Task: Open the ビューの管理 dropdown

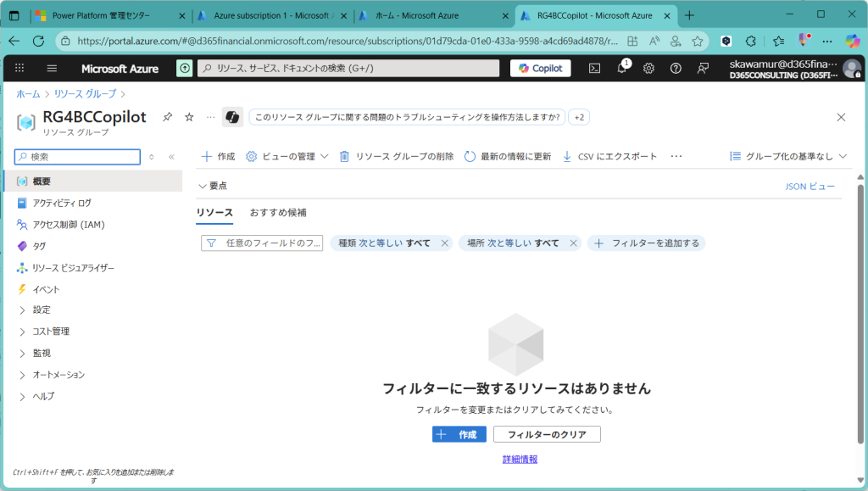Action: tap(287, 157)
